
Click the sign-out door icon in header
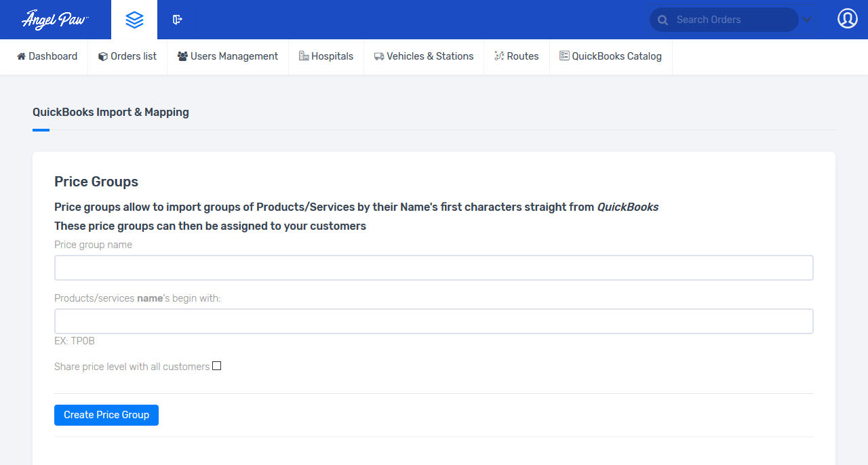click(177, 20)
